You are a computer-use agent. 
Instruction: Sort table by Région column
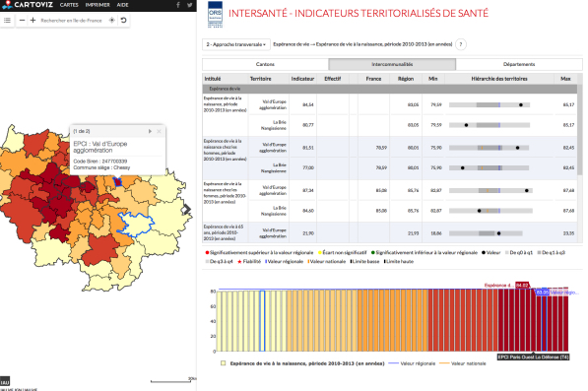click(x=406, y=79)
